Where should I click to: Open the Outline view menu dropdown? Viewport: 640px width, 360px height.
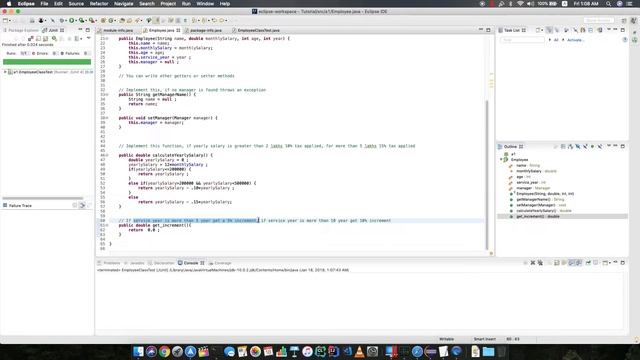[609, 146]
